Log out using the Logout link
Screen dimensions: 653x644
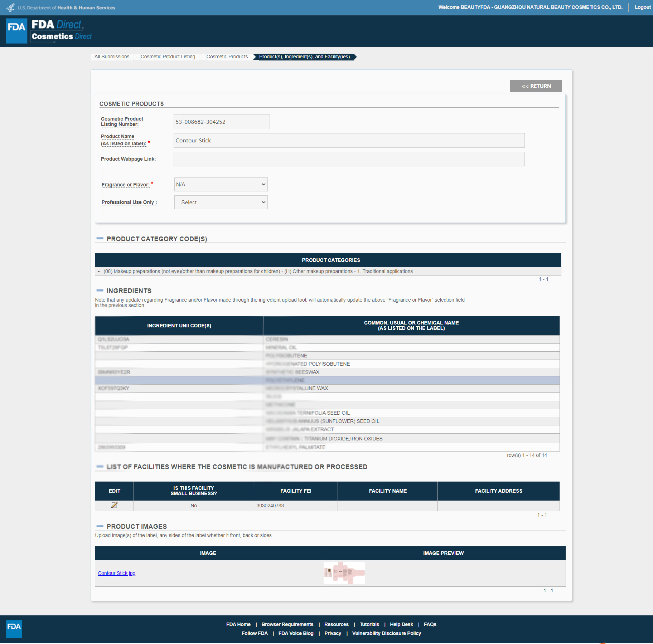(643, 7)
